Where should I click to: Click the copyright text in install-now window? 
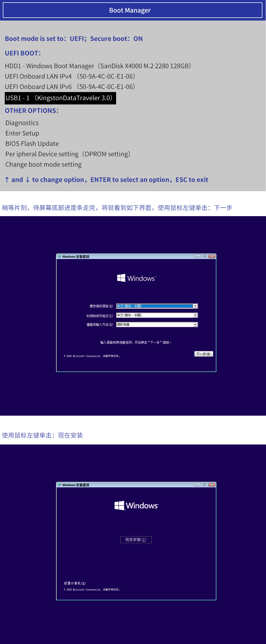(x=92, y=589)
